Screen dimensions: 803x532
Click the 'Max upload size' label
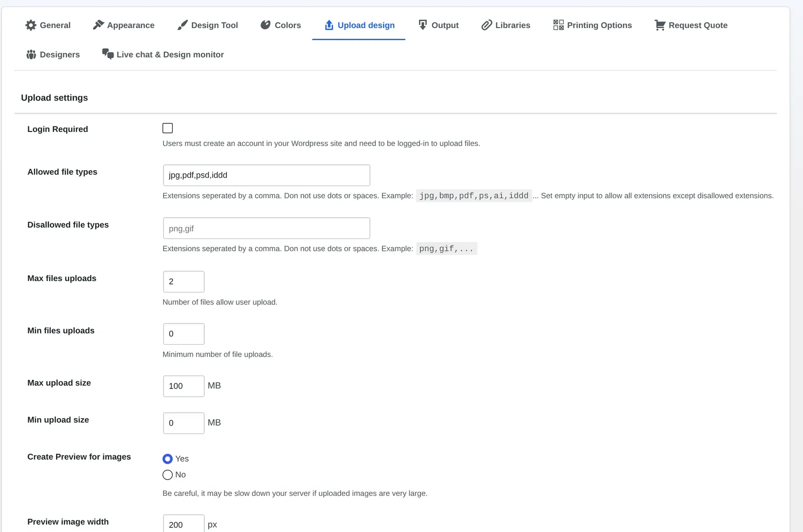click(59, 383)
